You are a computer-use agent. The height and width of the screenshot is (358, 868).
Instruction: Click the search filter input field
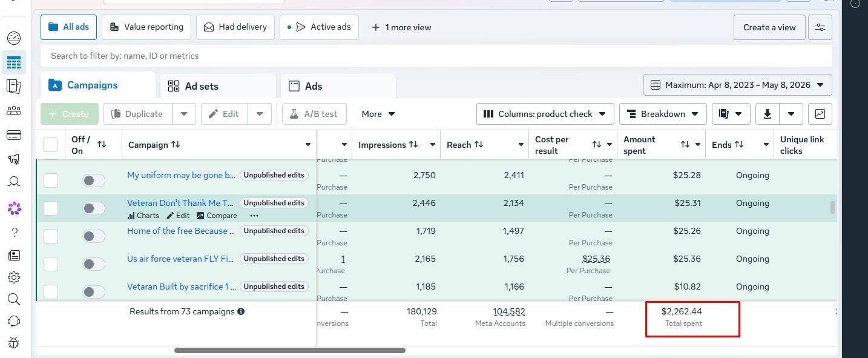point(436,56)
